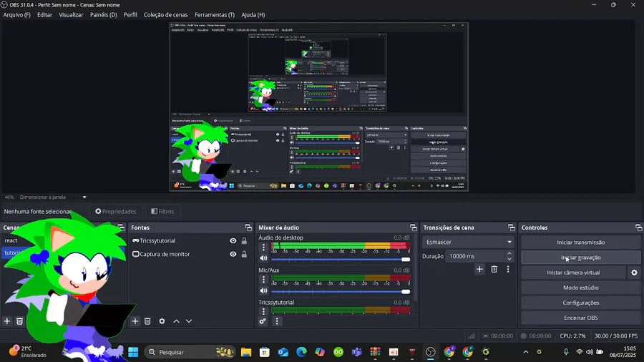
Task: Move source up with arrow icon
Action: pyautogui.click(x=176, y=321)
